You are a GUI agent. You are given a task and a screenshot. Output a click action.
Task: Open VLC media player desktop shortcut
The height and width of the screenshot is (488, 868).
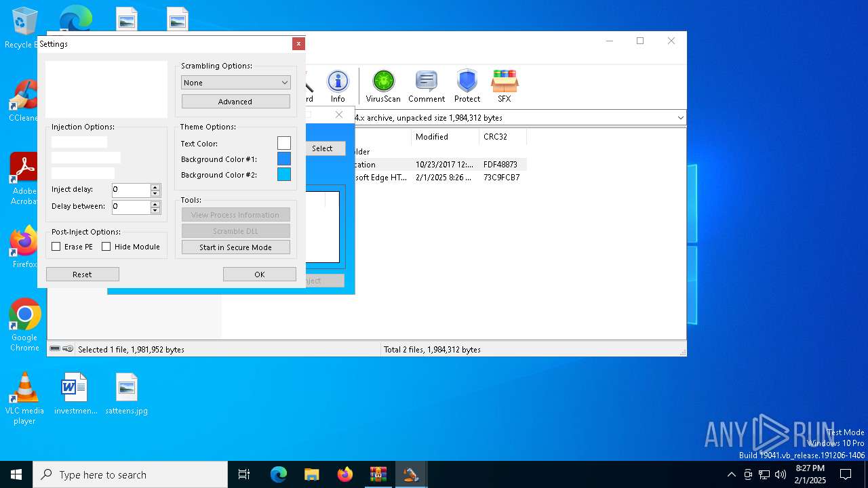(24, 399)
